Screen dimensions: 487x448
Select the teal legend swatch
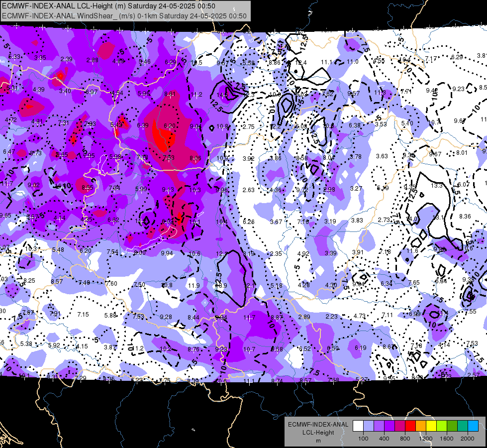click(x=463, y=426)
